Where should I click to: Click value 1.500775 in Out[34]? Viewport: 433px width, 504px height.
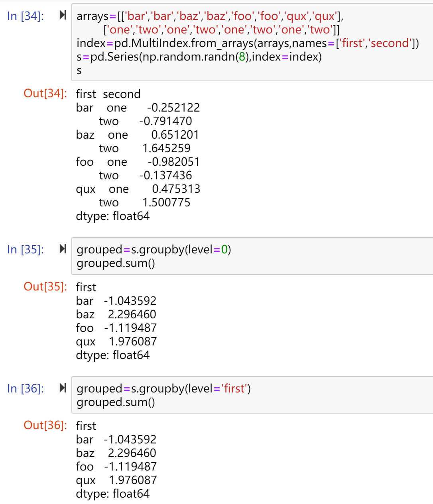coord(167,202)
